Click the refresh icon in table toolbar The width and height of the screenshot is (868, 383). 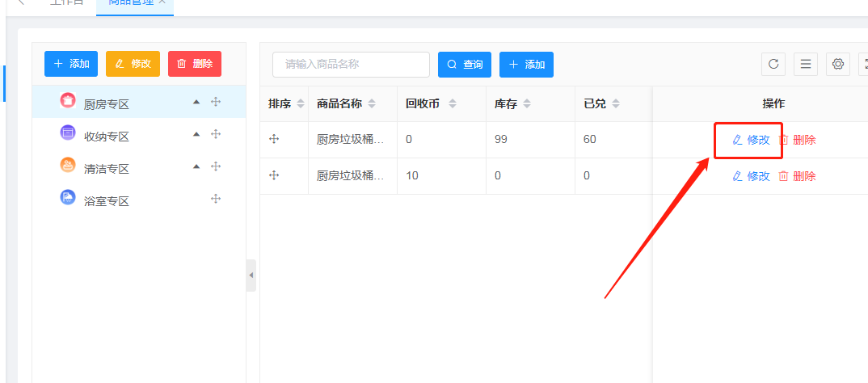[773, 64]
